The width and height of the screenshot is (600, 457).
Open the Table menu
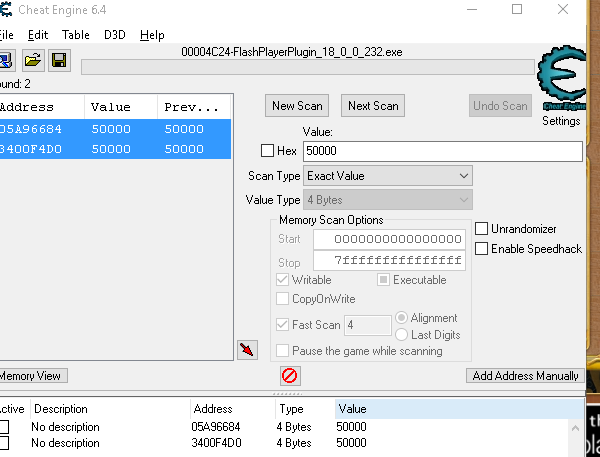tap(75, 35)
